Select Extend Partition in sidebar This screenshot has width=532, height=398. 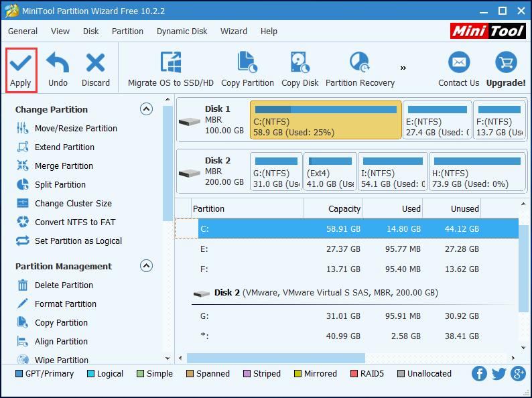coord(56,147)
